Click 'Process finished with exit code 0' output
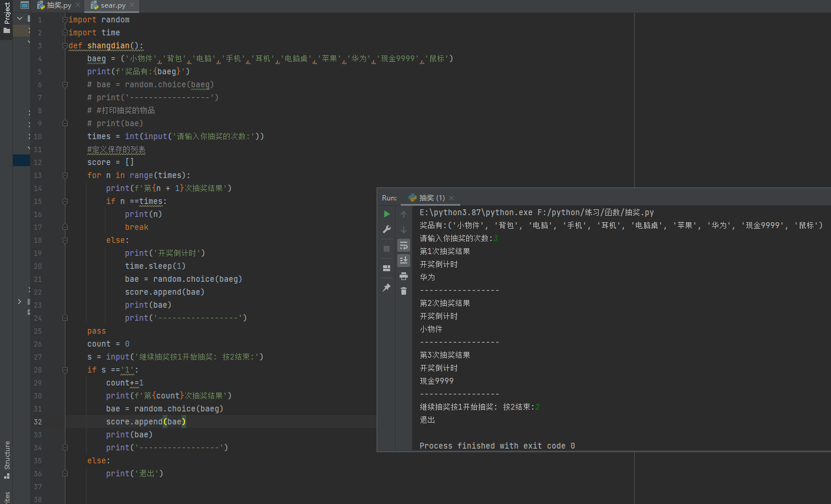The width and height of the screenshot is (831, 504). click(x=497, y=446)
